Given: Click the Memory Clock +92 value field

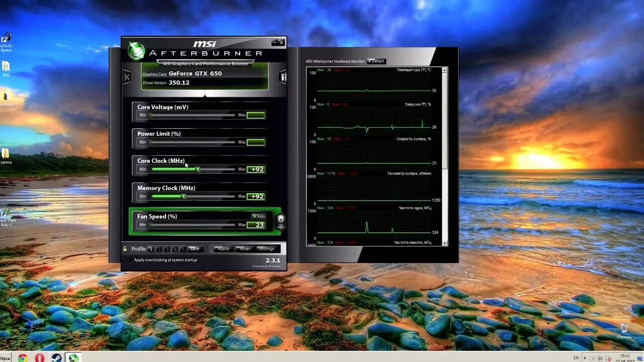Looking at the screenshot, I should pyautogui.click(x=256, y=197).
